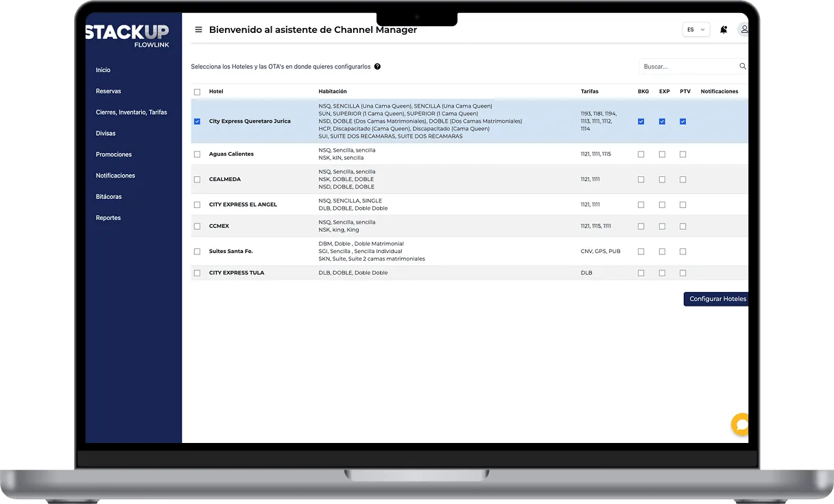Check the CCMEX hotel checkbox
Screen dimensions: 834x504
click(198, 226)
